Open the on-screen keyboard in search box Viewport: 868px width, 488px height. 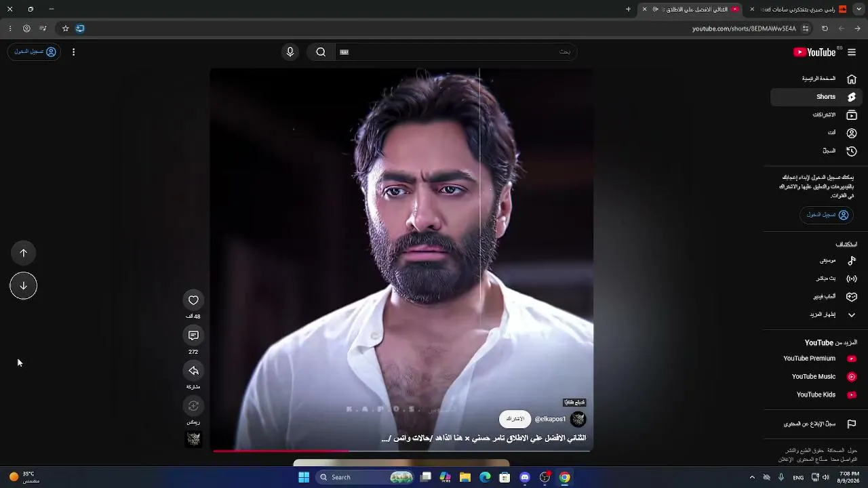pyautogui.click(x=344, y=52)
